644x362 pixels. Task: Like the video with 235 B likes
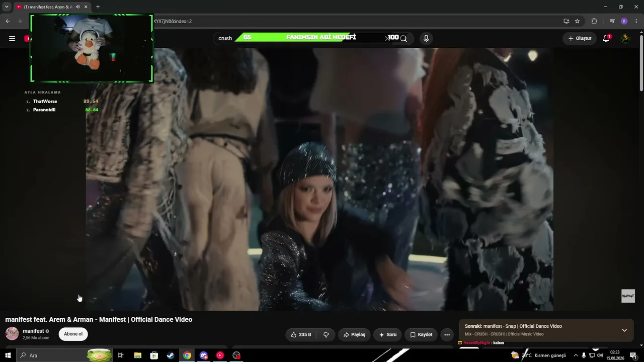(x=301, y=334)
